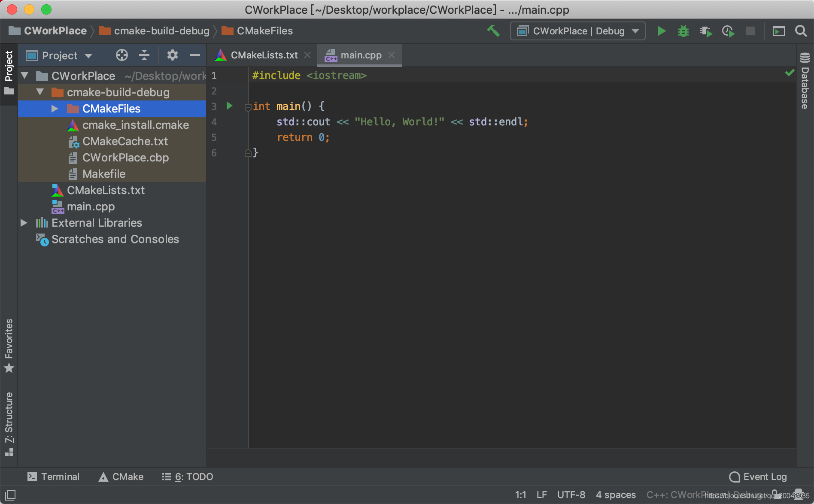
Task: Open the Structure side panel
Action: [x=9, y=424]
